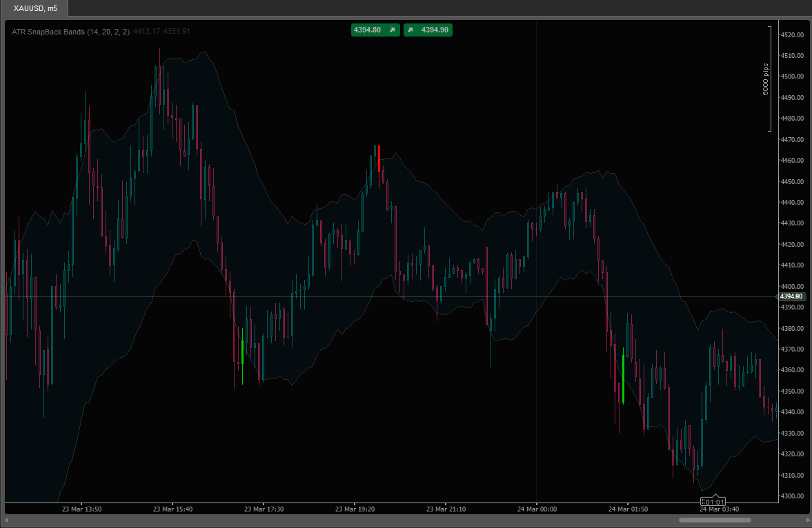Image resolution: width=812 pixels, height=528 pixels.
Task: Click the grip icon on the 01:01 countdown
Action: click(703, 502)
